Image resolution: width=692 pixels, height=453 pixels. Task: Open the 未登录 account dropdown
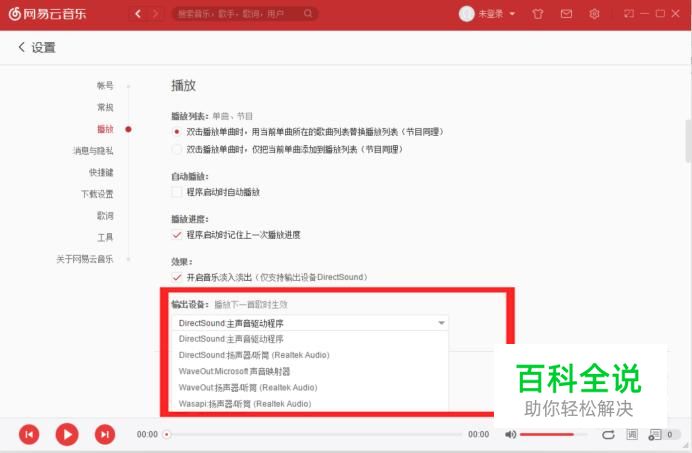(496, 14)
